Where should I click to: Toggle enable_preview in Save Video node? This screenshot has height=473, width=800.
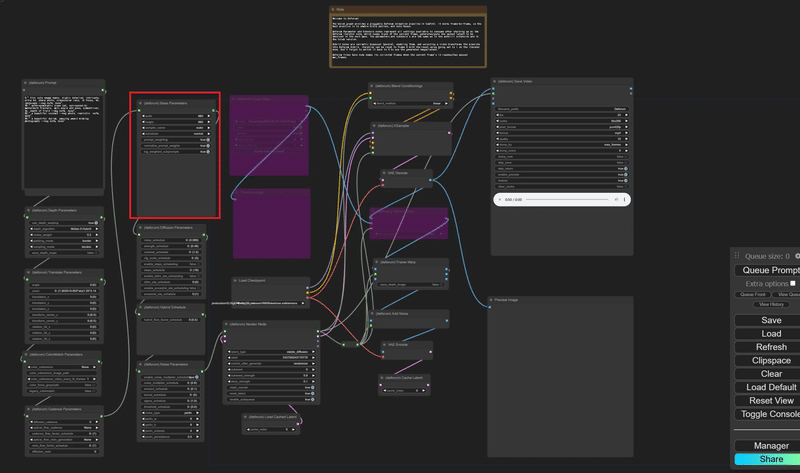tap(562, 175)
